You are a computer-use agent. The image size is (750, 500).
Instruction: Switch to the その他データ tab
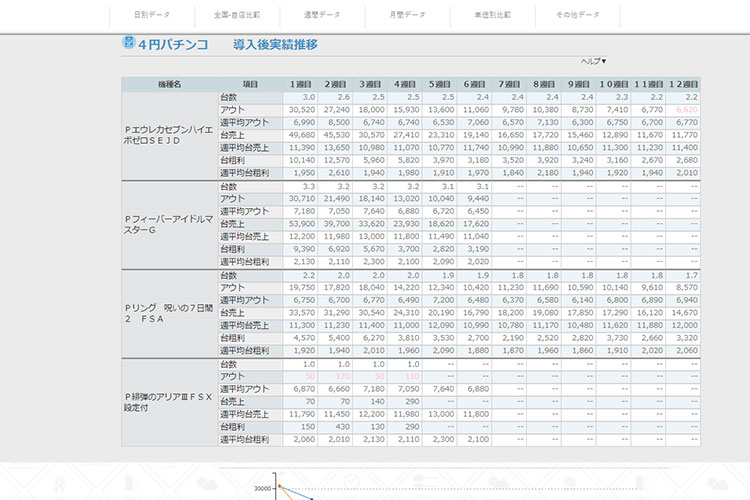578,15
